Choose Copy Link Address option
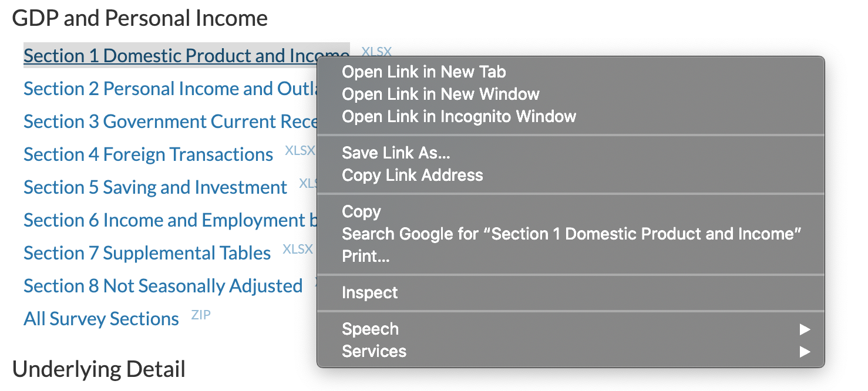The image size is (868, 391). 412,175
